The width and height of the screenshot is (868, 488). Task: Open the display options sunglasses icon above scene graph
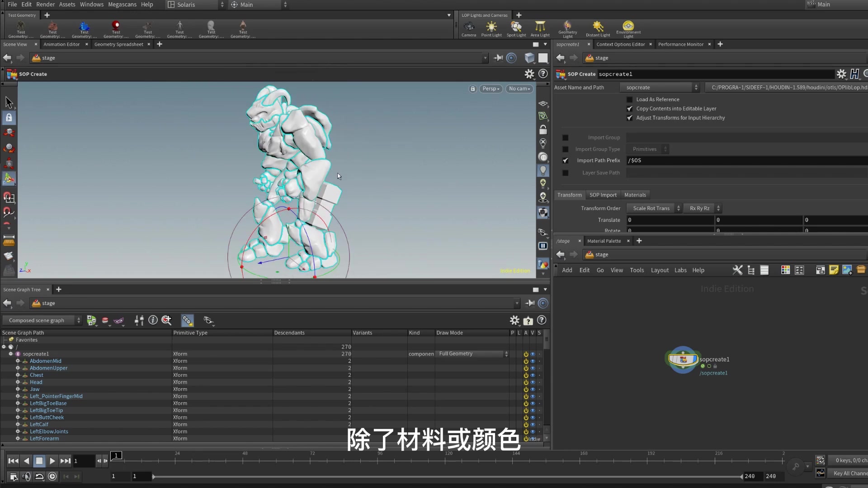tap(208, 320)
